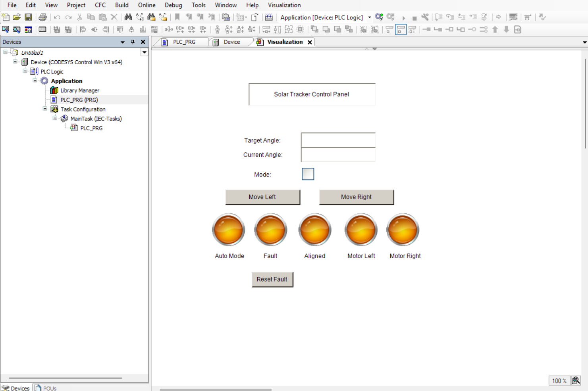Save the project with the floppy icon
Image resolution: width=588 pixels, height=391 pixels.
pyautogui.click(x=28, y=17)
